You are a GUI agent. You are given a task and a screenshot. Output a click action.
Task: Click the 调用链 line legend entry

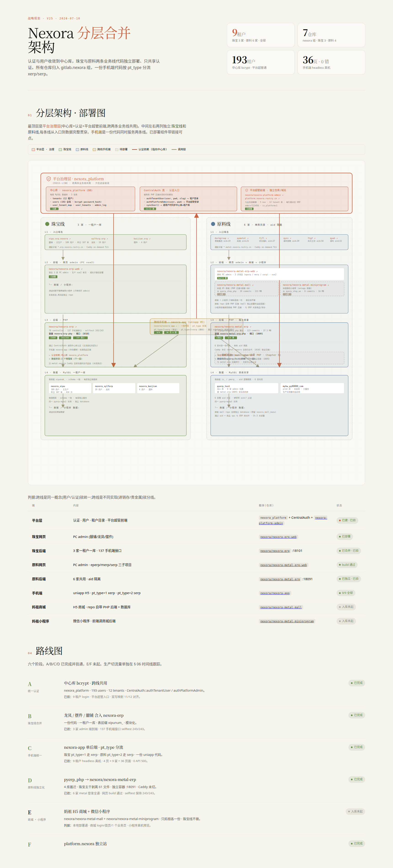179,149
